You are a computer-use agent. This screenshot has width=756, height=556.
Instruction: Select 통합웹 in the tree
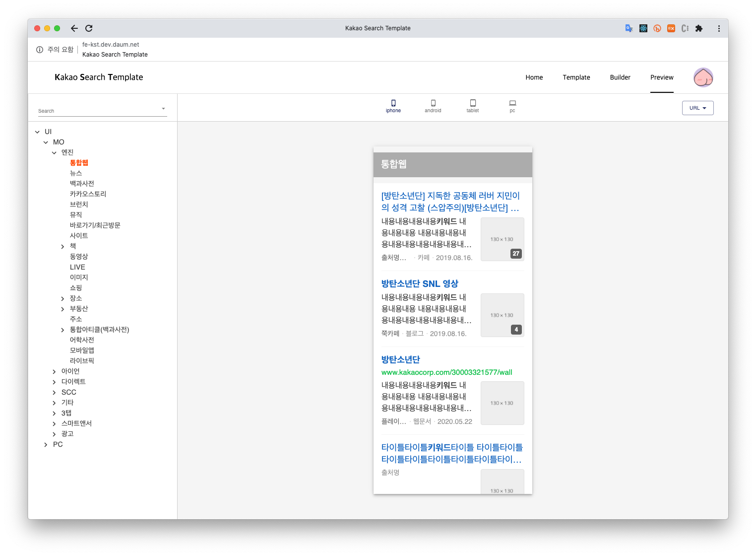tap(79, 163)
